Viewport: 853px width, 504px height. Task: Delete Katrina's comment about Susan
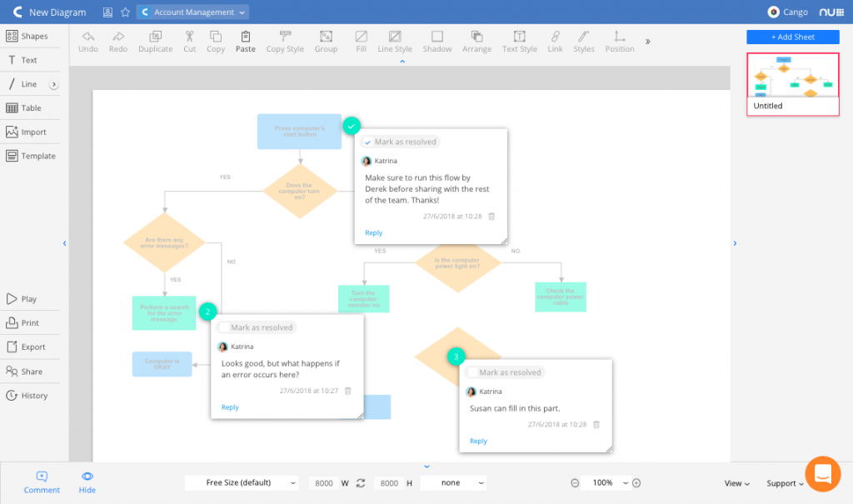click(x=596, y=424)
